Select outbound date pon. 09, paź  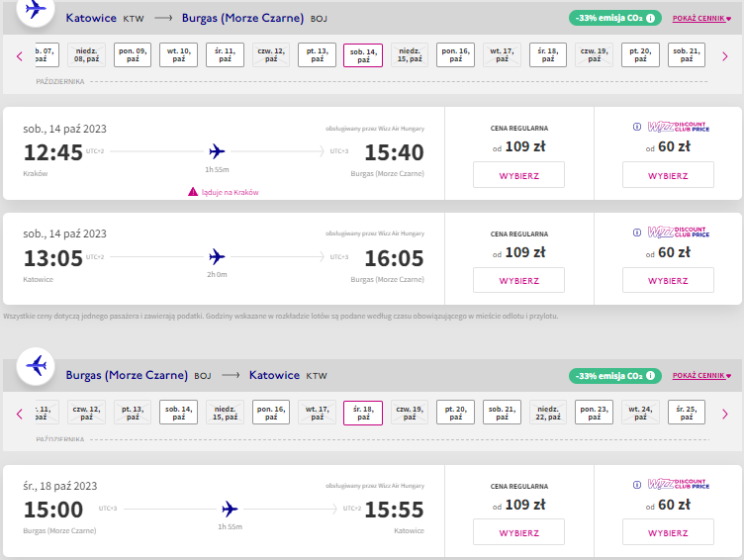[x=133, y=54]
